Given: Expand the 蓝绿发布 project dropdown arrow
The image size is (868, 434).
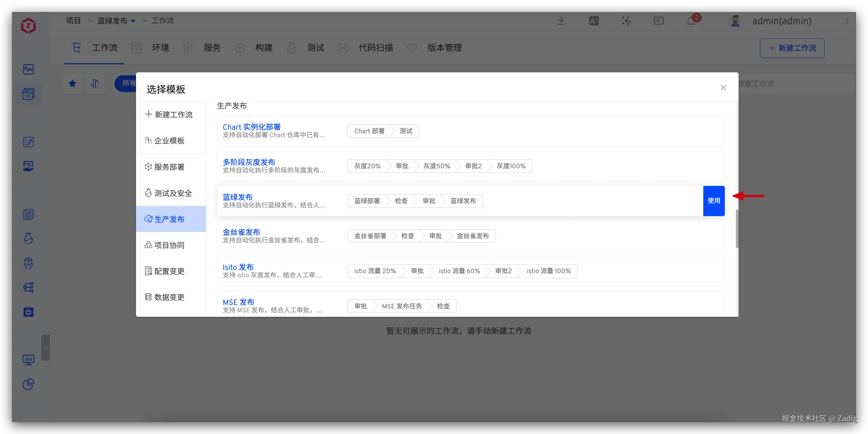Looking at the screenshot, I should click(133, 21).
